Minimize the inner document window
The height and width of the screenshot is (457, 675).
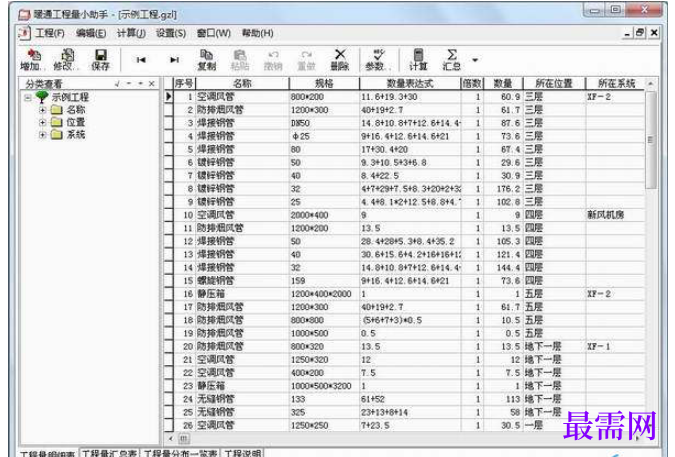(x=628, y=33)
